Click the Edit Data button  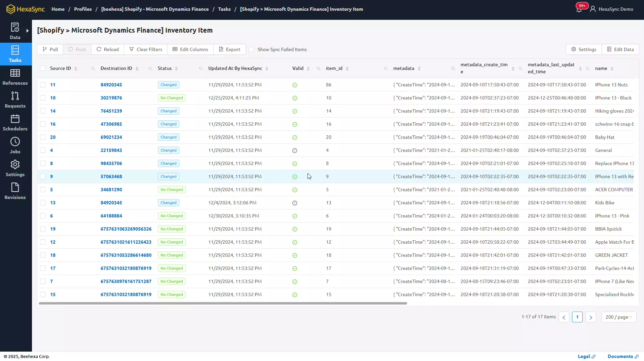click(620, 49)
